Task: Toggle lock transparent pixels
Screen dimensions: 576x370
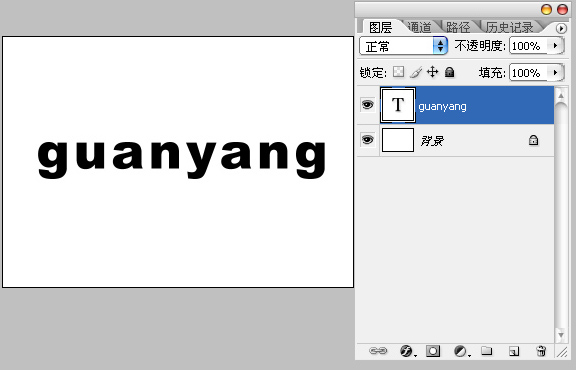Action: tap(399, 72)
